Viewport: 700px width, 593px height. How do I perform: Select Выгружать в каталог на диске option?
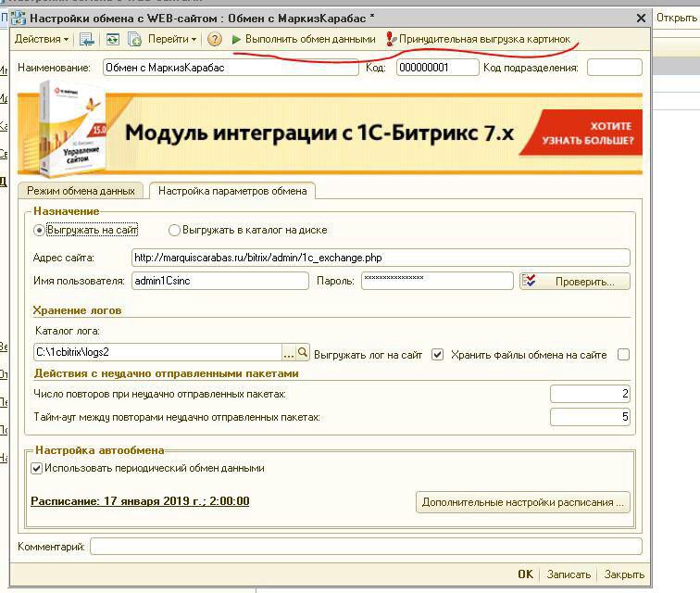pyautogui.click(x=248, y=230)
